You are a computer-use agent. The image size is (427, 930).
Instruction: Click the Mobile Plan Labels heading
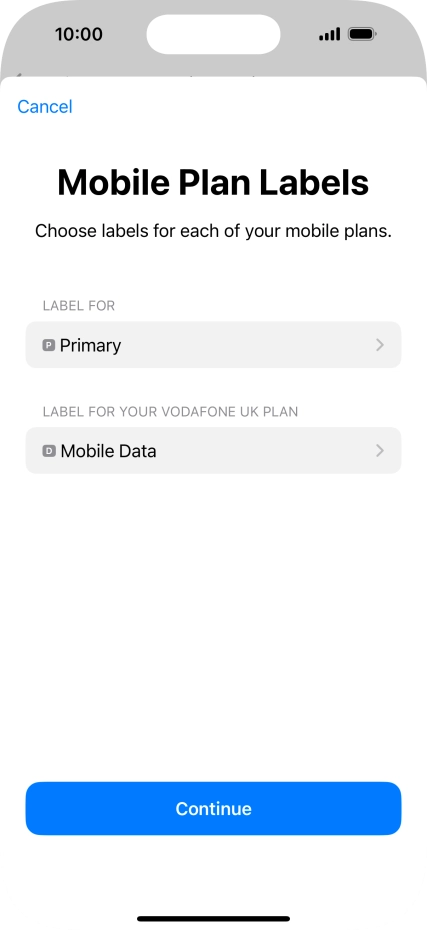click(x=214, y=182)
